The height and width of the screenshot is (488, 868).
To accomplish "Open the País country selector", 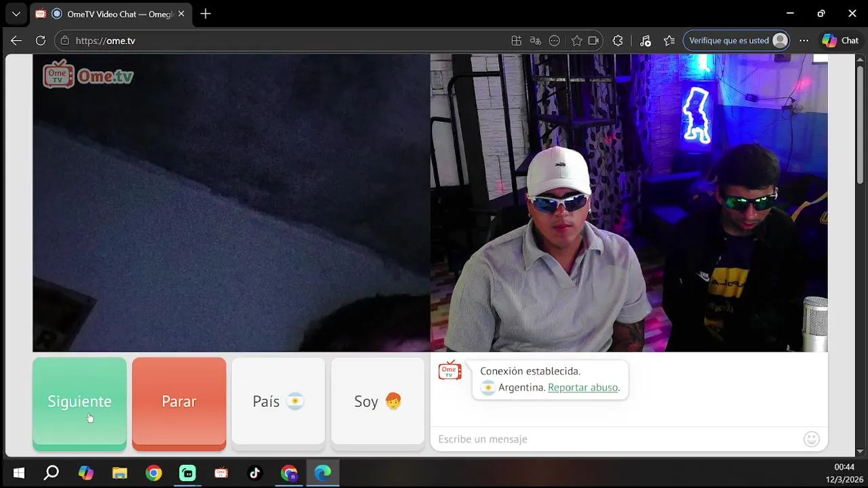I will (278, 401).
